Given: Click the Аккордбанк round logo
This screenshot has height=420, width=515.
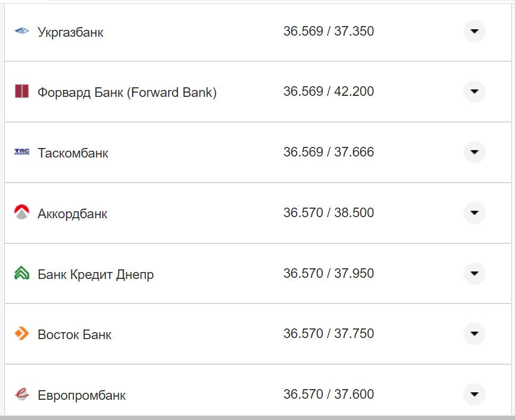Looking at the screenshot, I should point(21,212).
